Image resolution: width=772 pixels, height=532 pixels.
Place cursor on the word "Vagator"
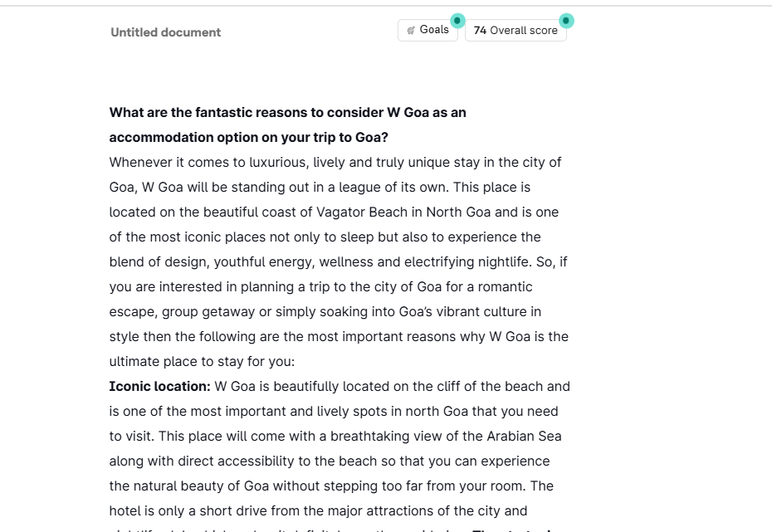pyautogui.click(x=340, y=212)
